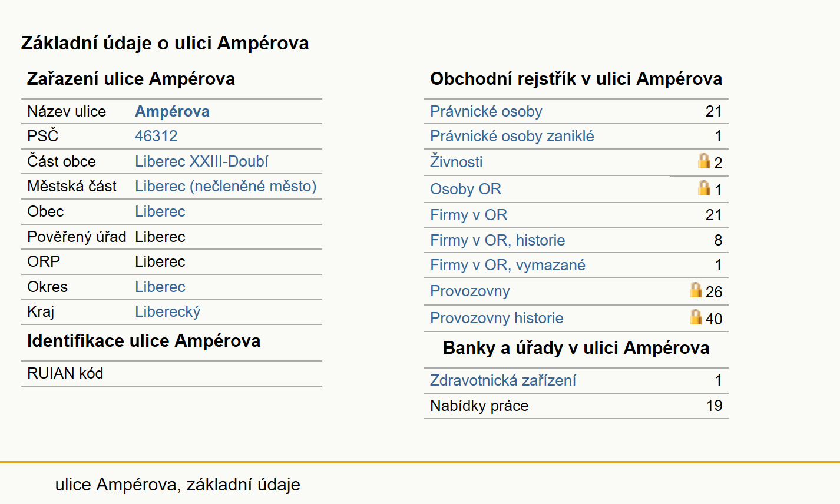This screenshot has width=840, height=504.
Task: Open the Liberec link in Obec row
Action: tap(160, 211)
